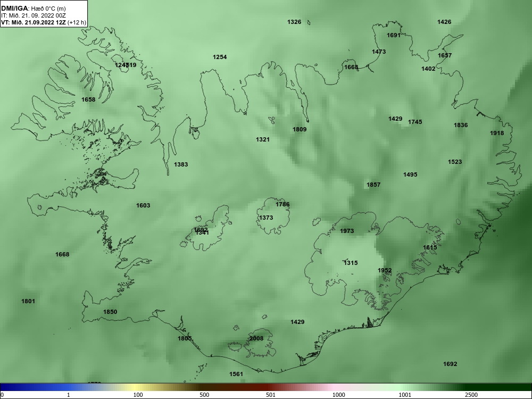This screenshot has width=532, height=399.
Task: Click the 1801 offshore value
Action: (28, 301)
